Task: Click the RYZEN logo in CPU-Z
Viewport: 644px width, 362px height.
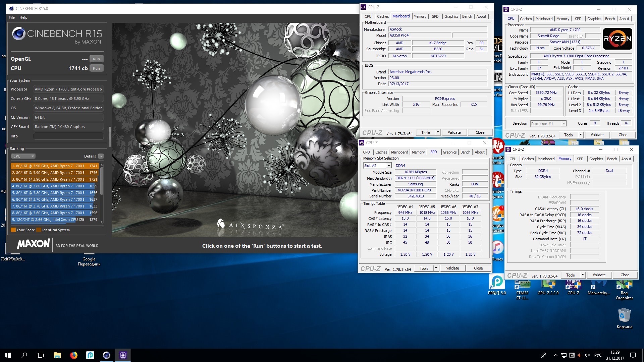Action: [x=618, y=39]
